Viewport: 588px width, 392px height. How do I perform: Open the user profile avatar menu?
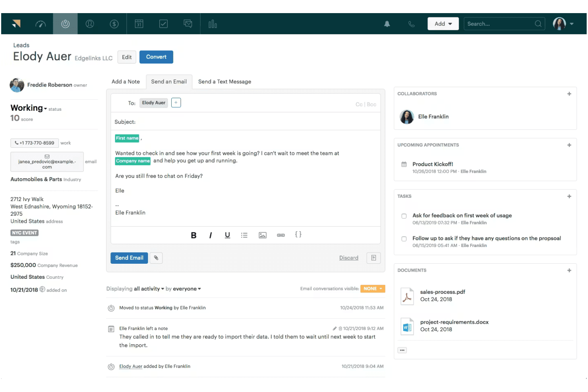[x=563, y=24]
